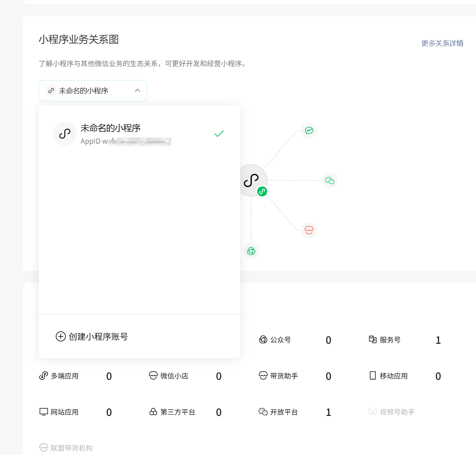Click the count 0 next to 多端应用
This screenshot has height=455, width=476.
pyautogui.click(x=109, y=376)
